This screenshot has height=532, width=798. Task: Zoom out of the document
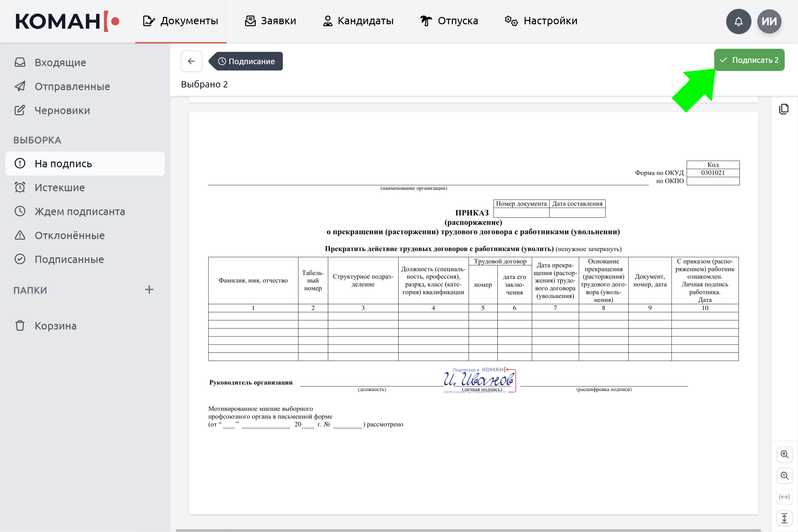[784, 476]
